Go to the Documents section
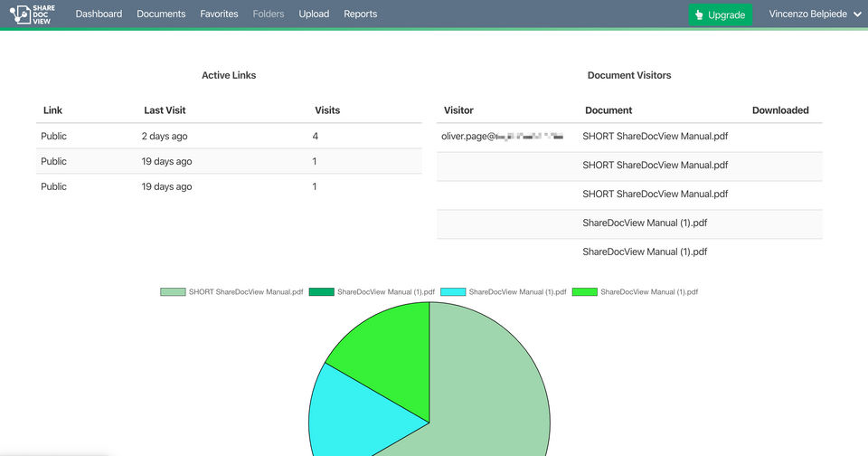Image resolution: width=868 pixels, height=456 pixels. point(161,14)
